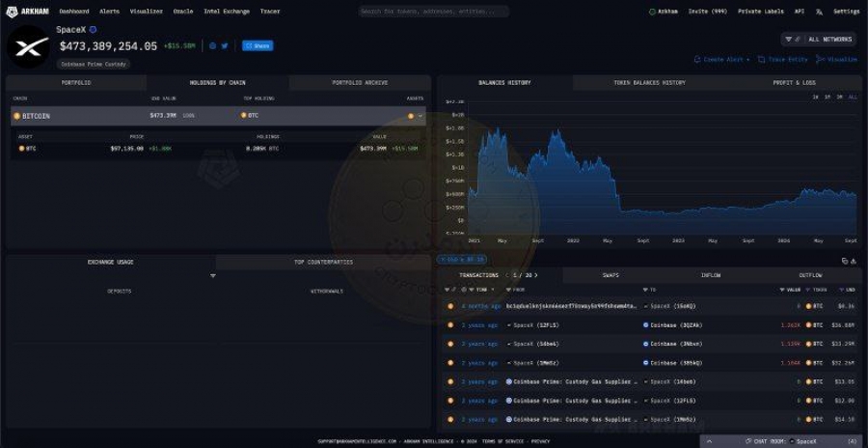Open the SpaceX Twitter icon
The width and height of the screenshot is (868, 448).
pyautogui.click(x=225, y=46)
